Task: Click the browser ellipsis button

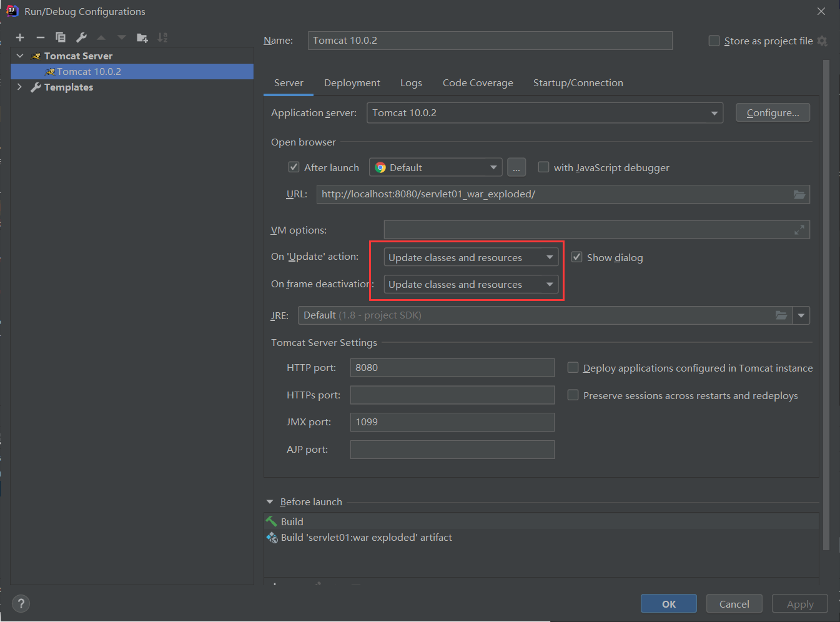Action: (x=516, y=167)
